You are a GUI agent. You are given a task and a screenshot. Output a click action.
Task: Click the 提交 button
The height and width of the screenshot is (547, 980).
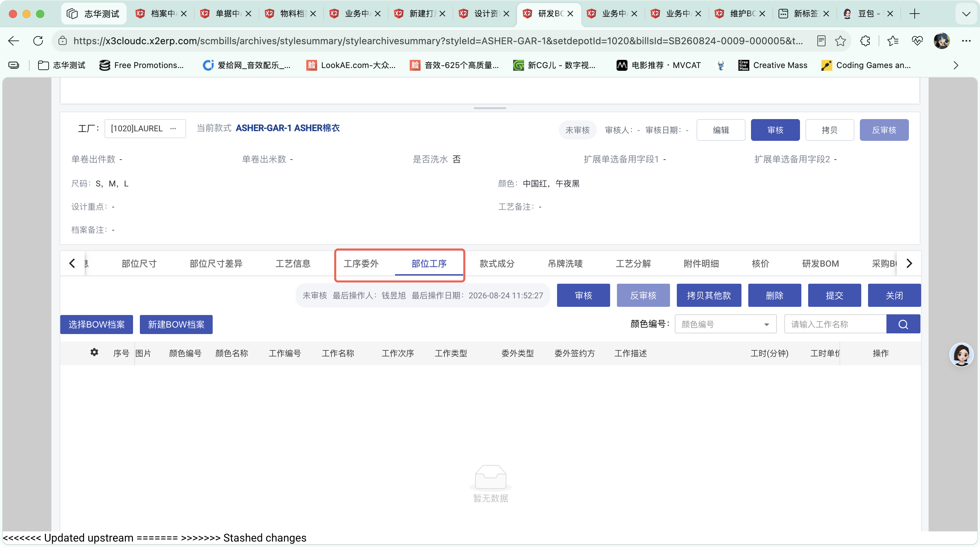834,295
